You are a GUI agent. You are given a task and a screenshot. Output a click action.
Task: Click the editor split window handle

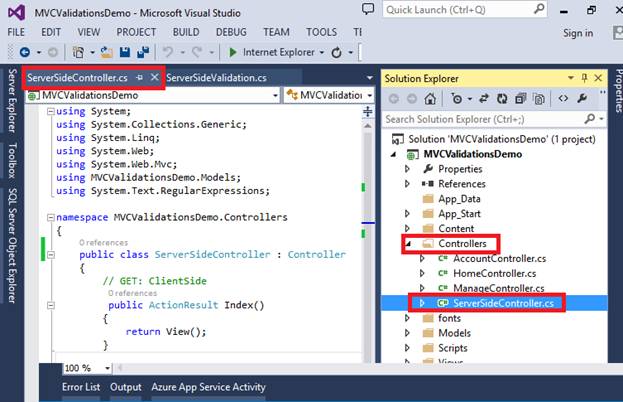[368, 111]
